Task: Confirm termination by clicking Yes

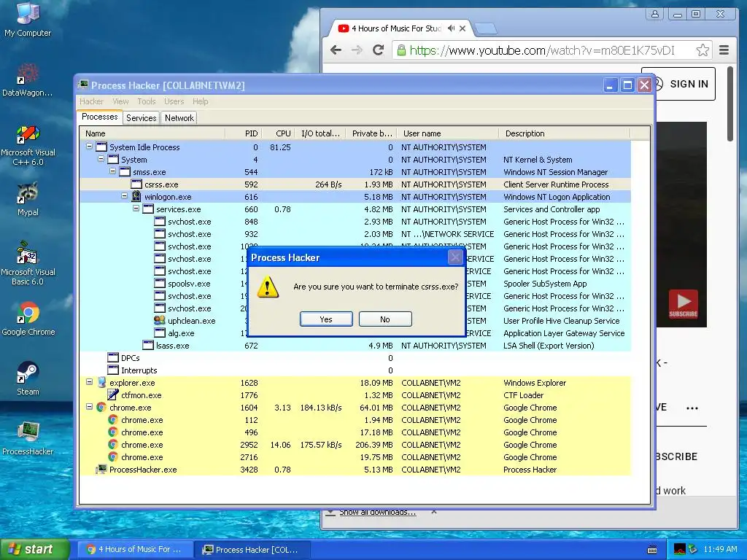Action: (326, 319)
